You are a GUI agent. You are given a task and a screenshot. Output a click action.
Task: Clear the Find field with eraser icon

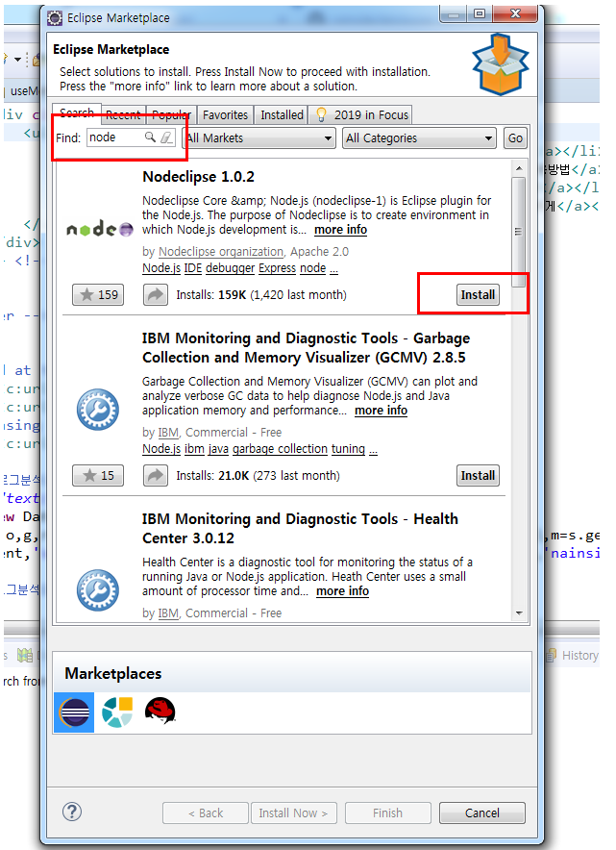coord(166,137)
